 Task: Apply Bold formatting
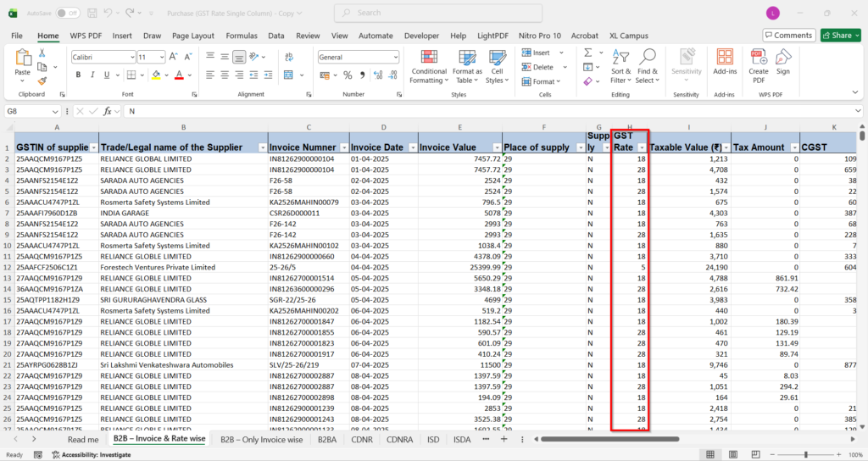[x=78, y=75]
